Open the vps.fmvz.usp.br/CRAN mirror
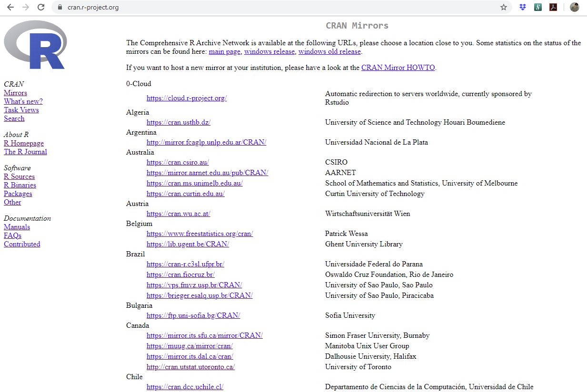The height and width of the screenshot is (392, 587). (x=194, y=285)
